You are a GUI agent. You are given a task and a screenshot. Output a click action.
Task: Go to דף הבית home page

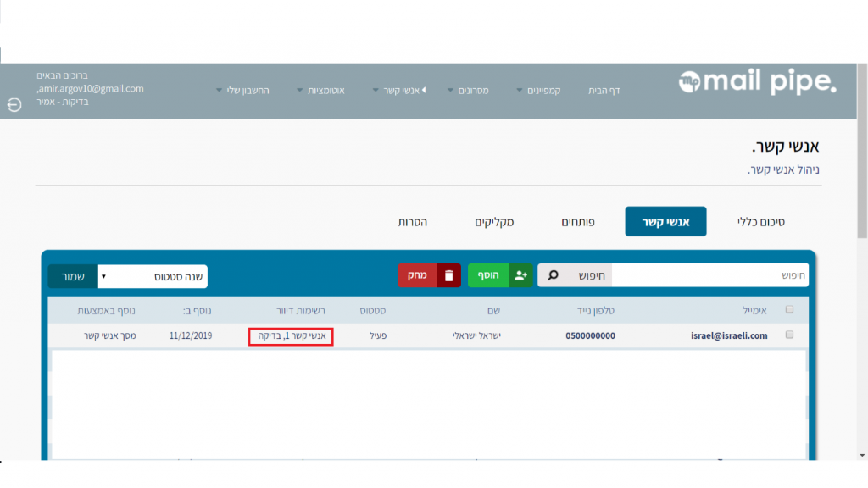coord(604,90)
